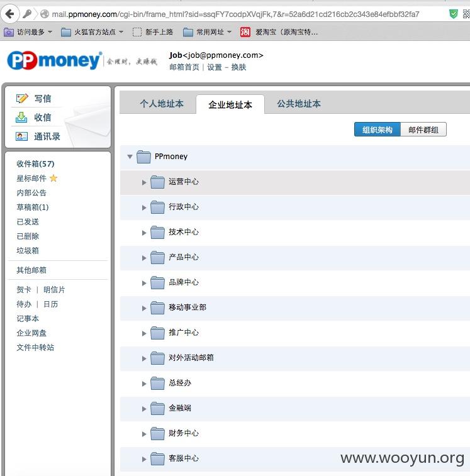This screenshot has height=476, width=470.
Task: Open 企业网盘 in sidebar
Action: (x=31, y=333)
